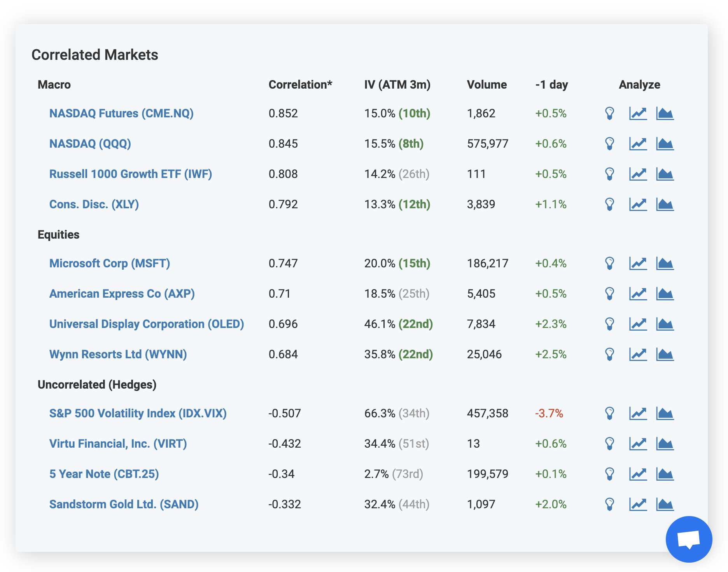Open area chart icon for Cons. Disc. (XLY)
The height and width of the screenshot is (572, 728).
tap(665, 204)
